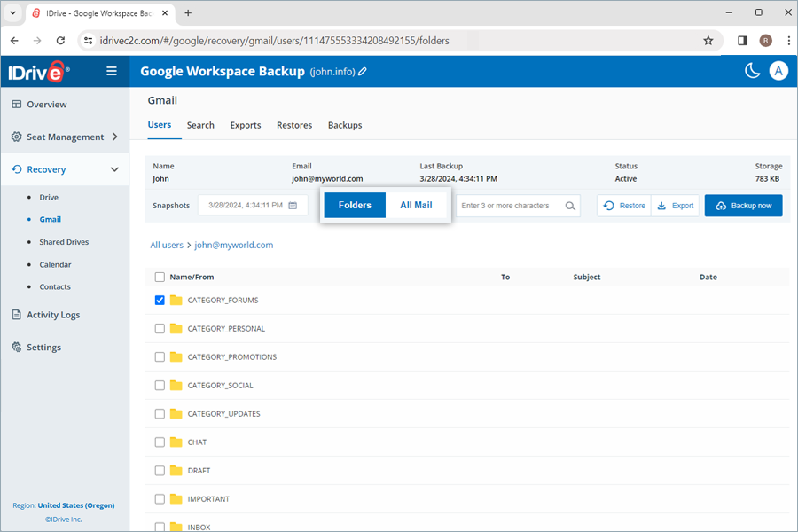Check the CHAT folder checkbox
Screen dimensions: 798x532
160,442
